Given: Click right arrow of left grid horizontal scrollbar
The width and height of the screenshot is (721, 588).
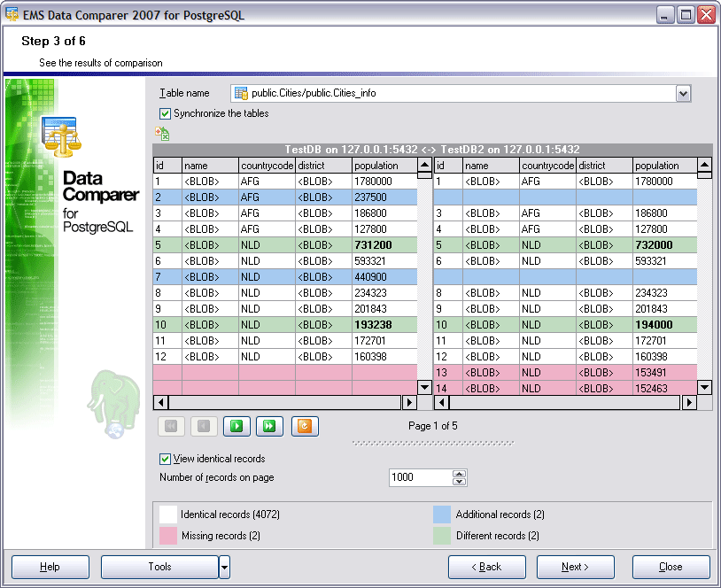Looking at the screenshot, I should point(409,403).
